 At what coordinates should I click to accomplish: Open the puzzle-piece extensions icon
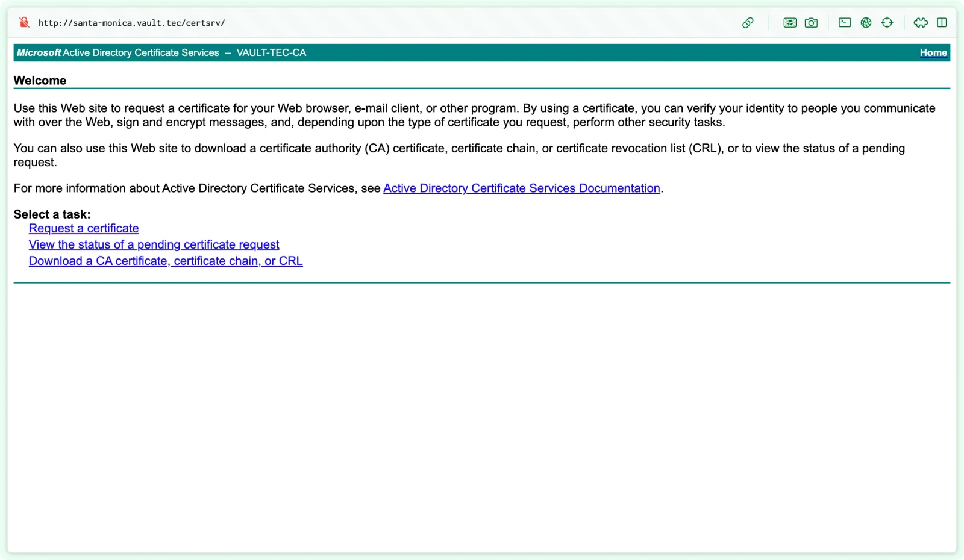pyautogui.click(x=921, y=23)
